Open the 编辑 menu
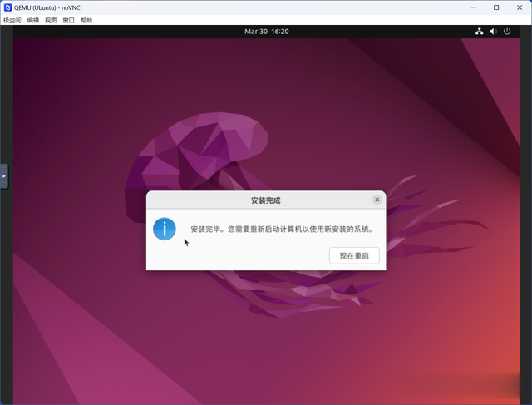 [33, 20]
